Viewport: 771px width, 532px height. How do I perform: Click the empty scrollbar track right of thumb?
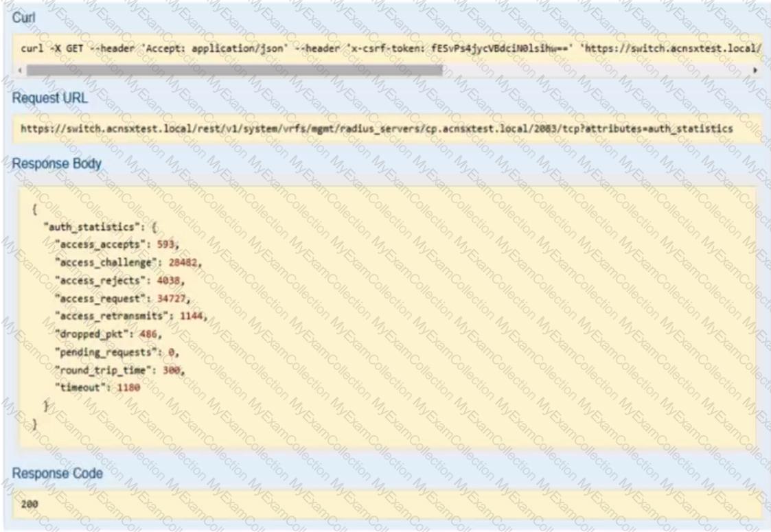point(597,70)
